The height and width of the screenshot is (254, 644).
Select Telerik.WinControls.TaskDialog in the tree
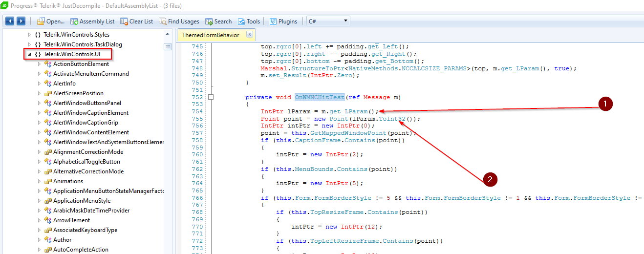[x=83, y=44]
